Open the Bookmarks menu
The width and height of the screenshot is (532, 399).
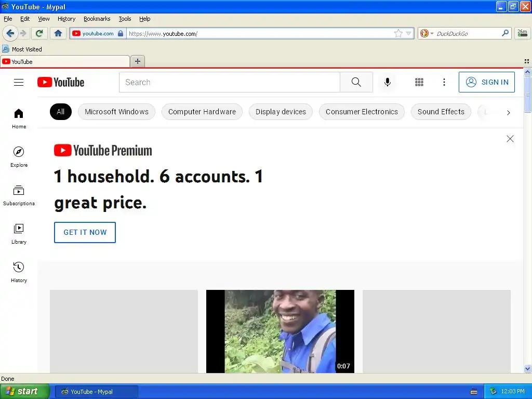pyautogui.click(x=97, y=19)
